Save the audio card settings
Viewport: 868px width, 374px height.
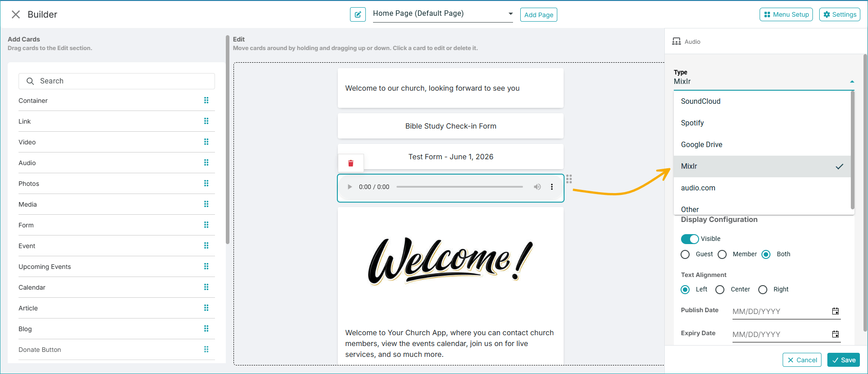pyautogui.click(x=844, y=360)
